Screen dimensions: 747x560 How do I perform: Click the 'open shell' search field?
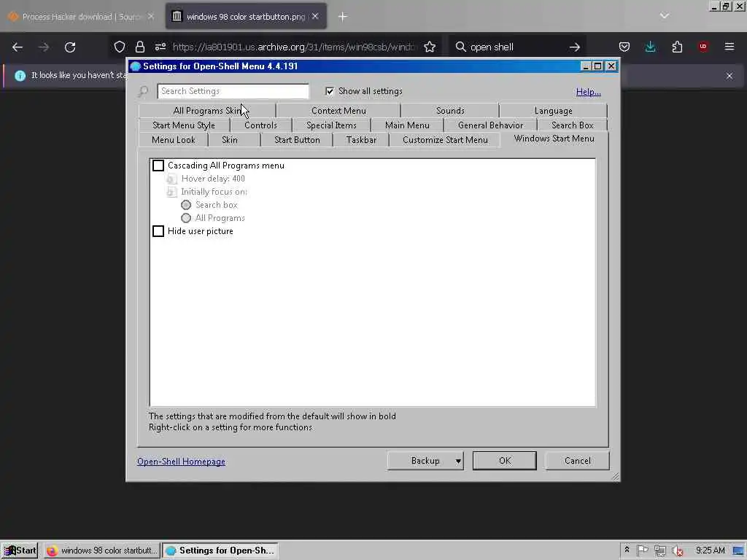coord(517,47)
